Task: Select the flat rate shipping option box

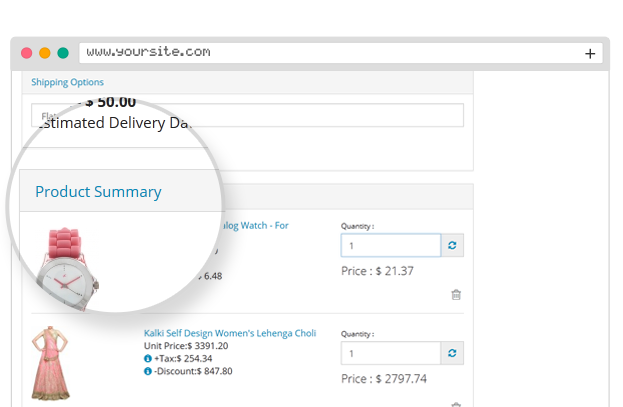Action: (x=247, y=115)
